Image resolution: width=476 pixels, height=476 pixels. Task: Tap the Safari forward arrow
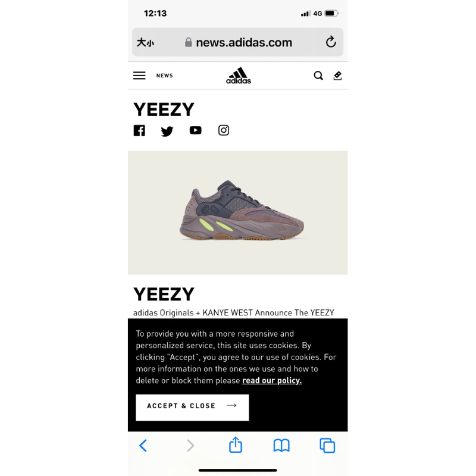(x=190, y=446)
